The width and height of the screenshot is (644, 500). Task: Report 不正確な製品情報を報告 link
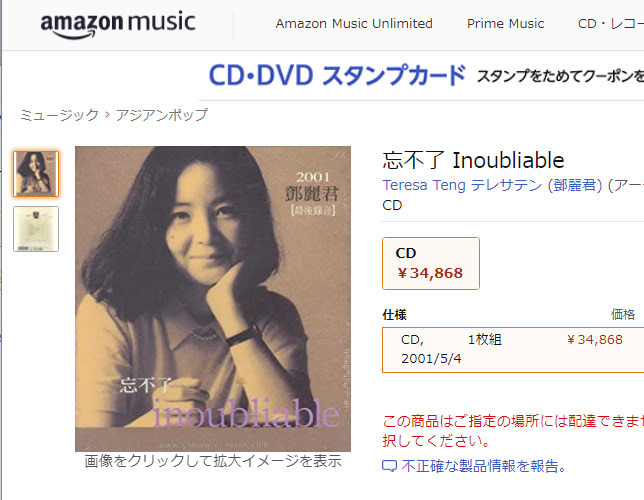[x=484, y=466]
